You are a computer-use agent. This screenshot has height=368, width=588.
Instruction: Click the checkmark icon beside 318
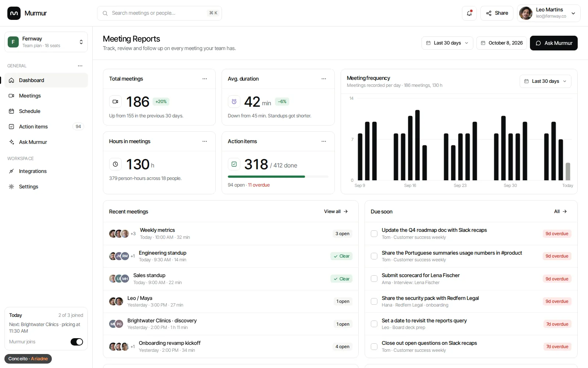tap(234, 164)
